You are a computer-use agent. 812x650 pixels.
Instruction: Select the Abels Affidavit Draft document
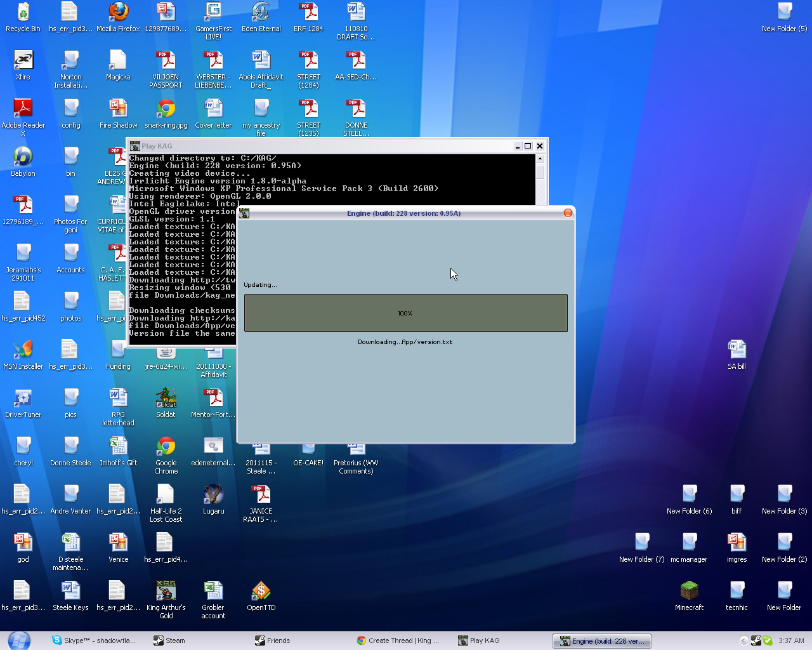click(x=261, y=70)
